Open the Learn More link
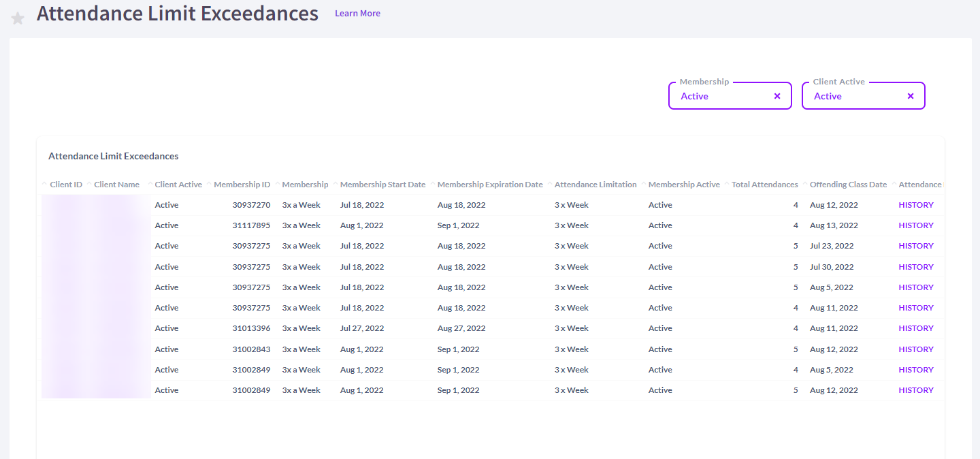980x459 pixels. click(x=357, y=14)
